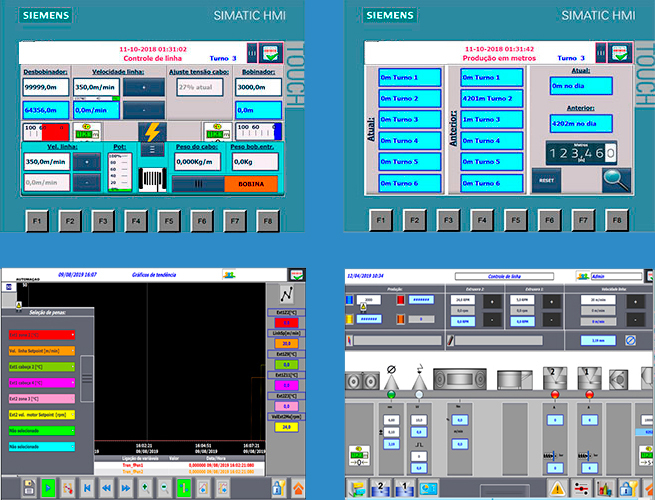Click the F1 key under Controle de linha panel
The width and height of the screenshot is (655, 500).
37,221
